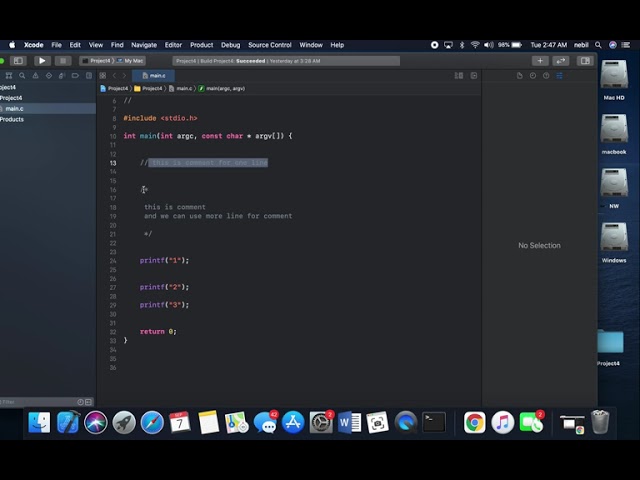The width and height of the screenshot is (640, 480).
Task: Click the build Succeeded activity status bar
Action: 286,61
